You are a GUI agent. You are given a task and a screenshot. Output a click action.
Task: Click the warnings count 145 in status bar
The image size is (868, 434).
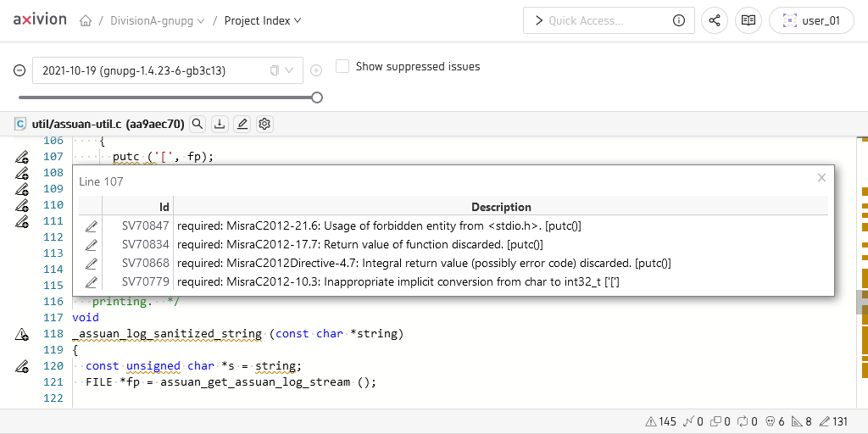tap(661, 422)
